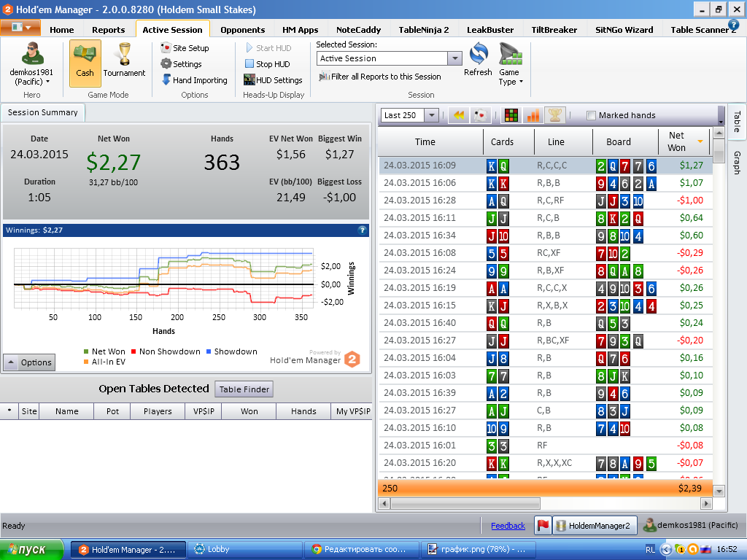Click RL language indicator in tray
This screenshot has width=747, height=560.
click(650, 550)
